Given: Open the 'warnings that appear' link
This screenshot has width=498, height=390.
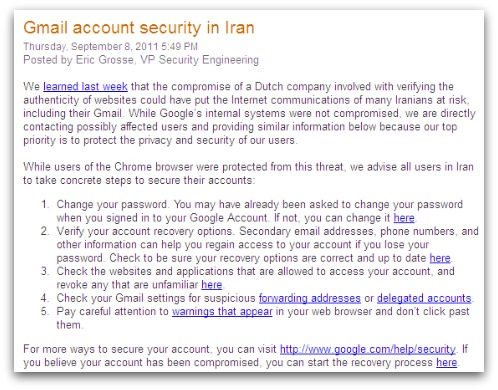Looking at the screenshot, I should pyautogui.click(x=222, y=311).
